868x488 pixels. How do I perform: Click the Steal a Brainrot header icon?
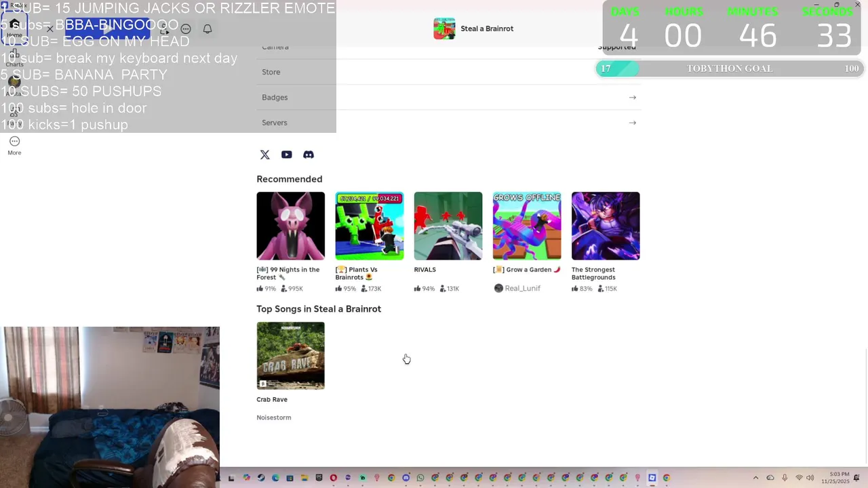(444, 28)
